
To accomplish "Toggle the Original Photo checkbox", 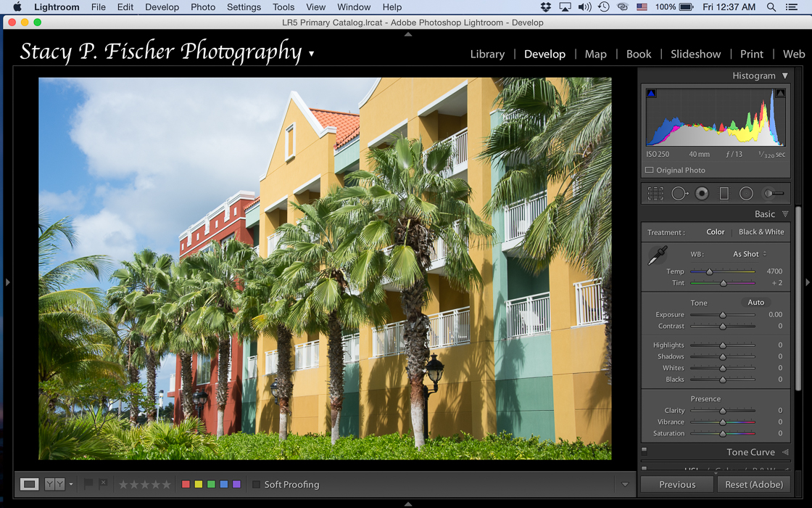I will point(649,170).
